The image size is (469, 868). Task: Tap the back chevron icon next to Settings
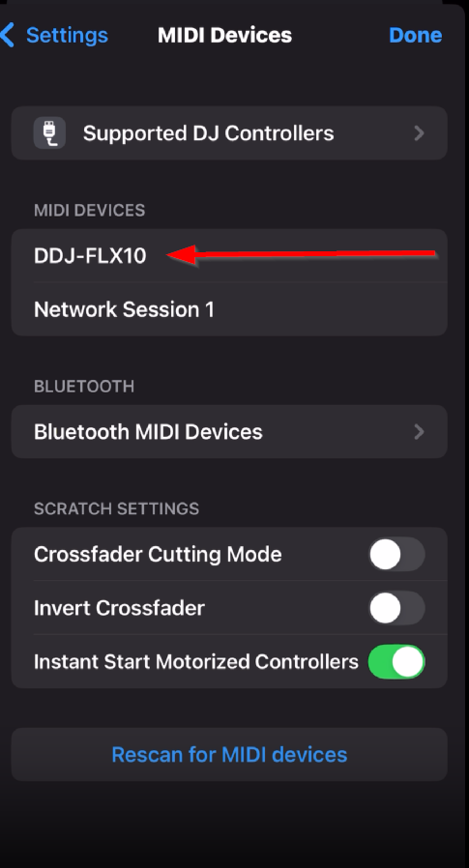(7, 35)
